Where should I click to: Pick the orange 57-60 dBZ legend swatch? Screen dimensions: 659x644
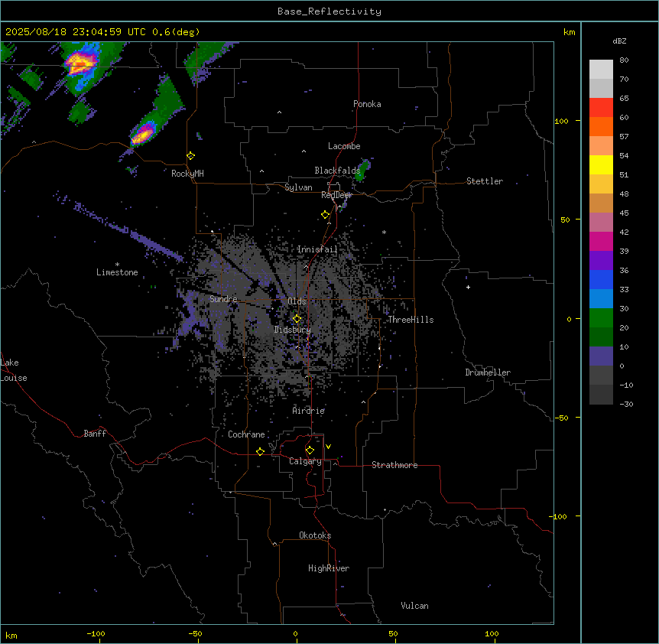601,126
